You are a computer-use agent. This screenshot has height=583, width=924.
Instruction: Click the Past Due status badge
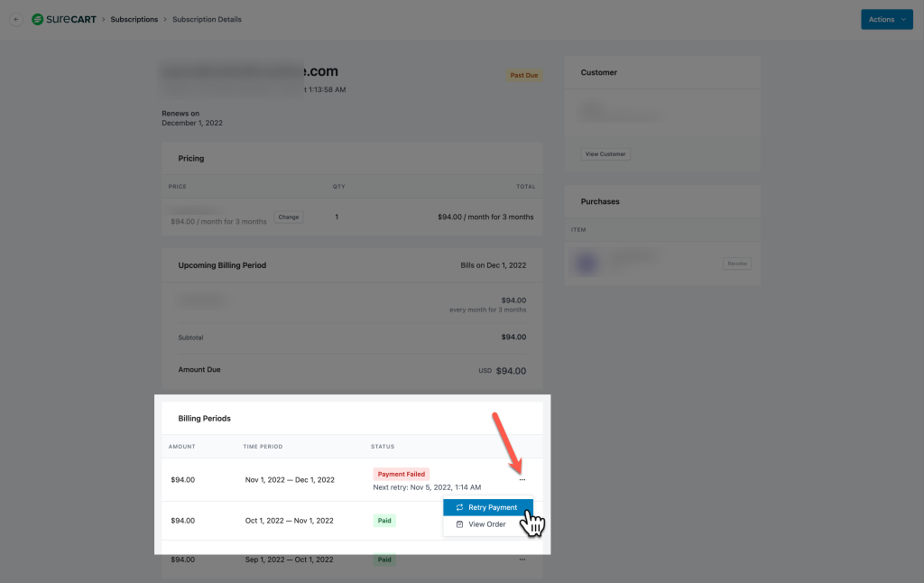pos(524,76)
